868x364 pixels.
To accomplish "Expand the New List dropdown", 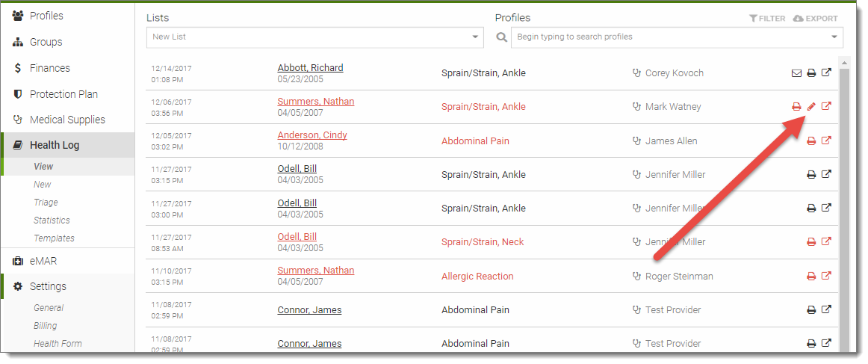I will coord(476,37).
